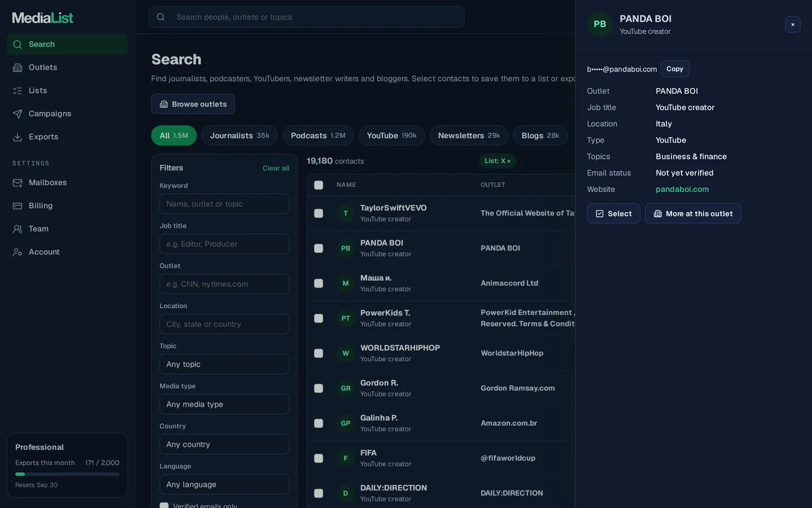Click the Select button in details panel
The width and height of the screenshot is (812, 508).
tap(614, 213)
